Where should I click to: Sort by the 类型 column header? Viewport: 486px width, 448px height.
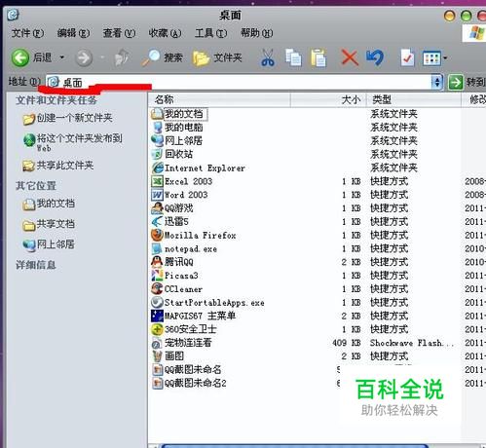pos(414,99)
